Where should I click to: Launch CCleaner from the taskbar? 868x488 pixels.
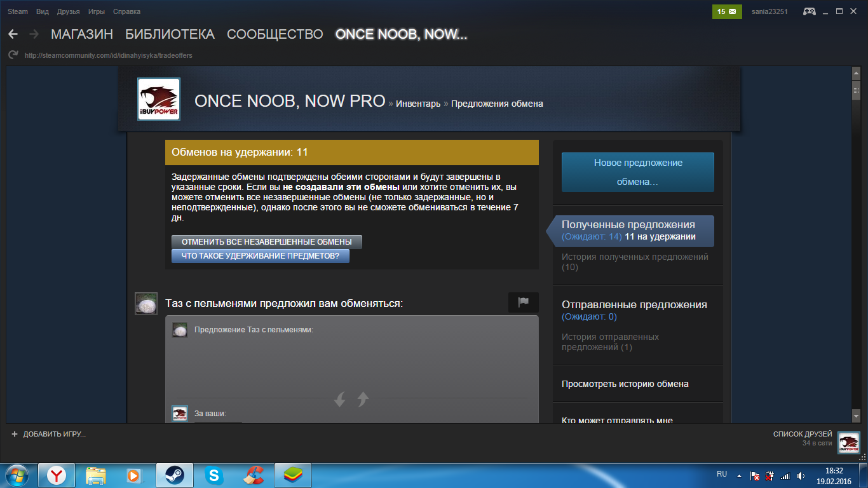(253, 475)
